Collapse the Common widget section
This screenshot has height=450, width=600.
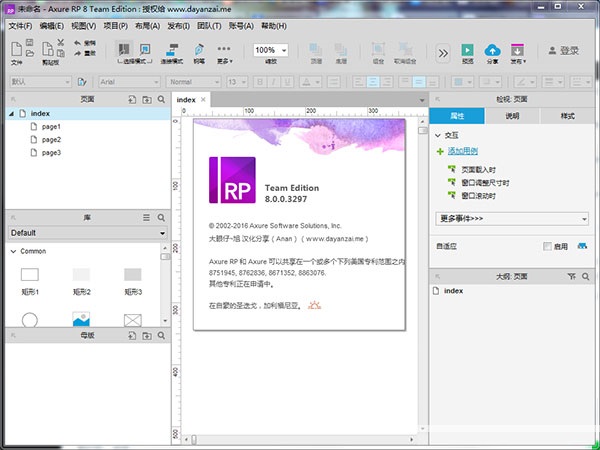click(13, 251)
